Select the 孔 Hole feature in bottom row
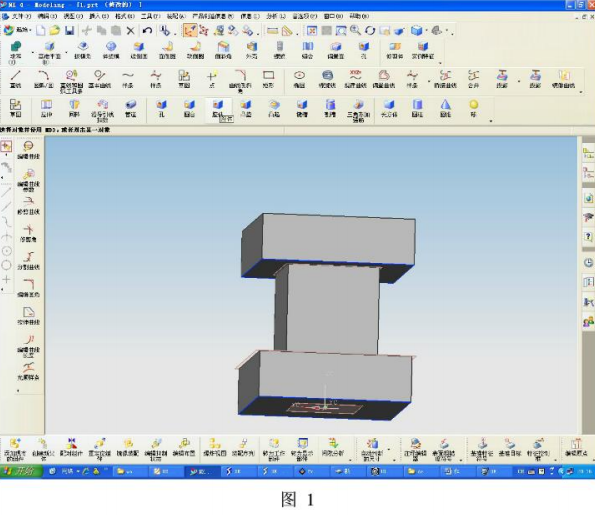The width and height of the screenshot is (595, 515). pyautogui.click(x=162, y=108)
